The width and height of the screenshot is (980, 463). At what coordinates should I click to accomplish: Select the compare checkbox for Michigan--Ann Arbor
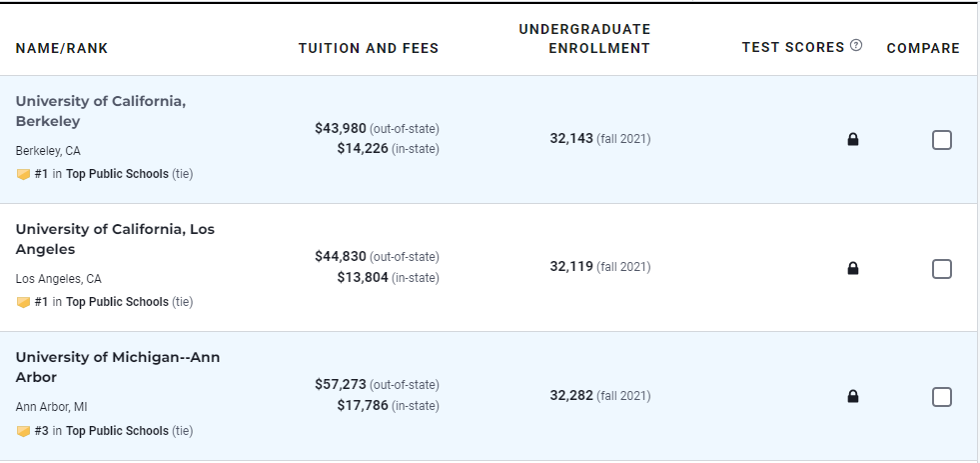942,397
